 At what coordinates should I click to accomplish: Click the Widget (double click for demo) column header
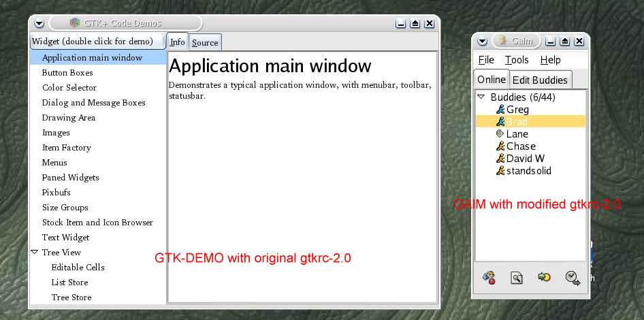[98, 42]
